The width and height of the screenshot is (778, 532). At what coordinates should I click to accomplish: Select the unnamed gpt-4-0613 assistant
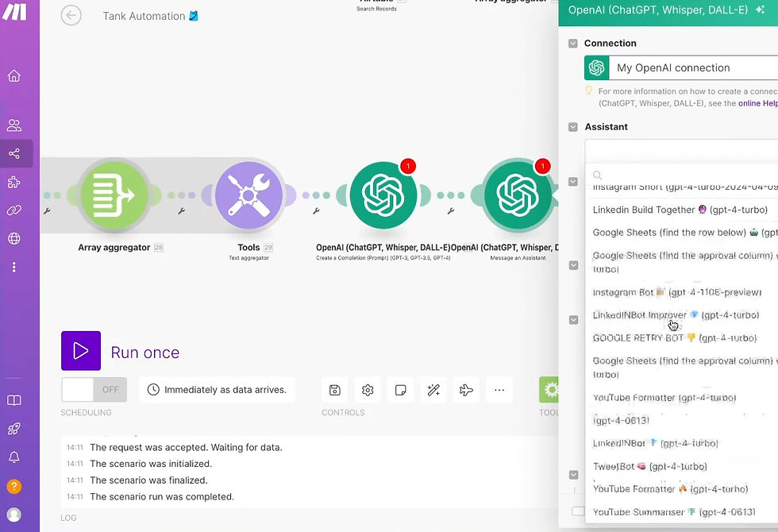pyautogui.click(x=682, y=420)
